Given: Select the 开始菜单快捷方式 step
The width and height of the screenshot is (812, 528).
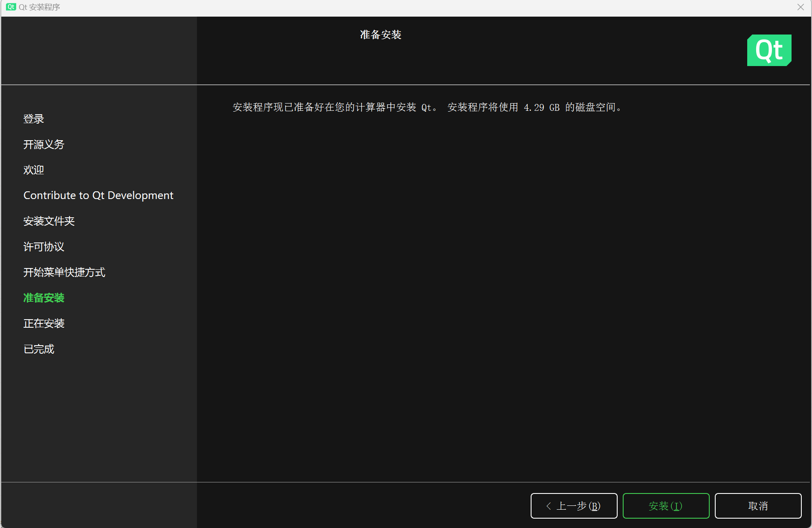Looking at the screenshot, I should 64,272.
